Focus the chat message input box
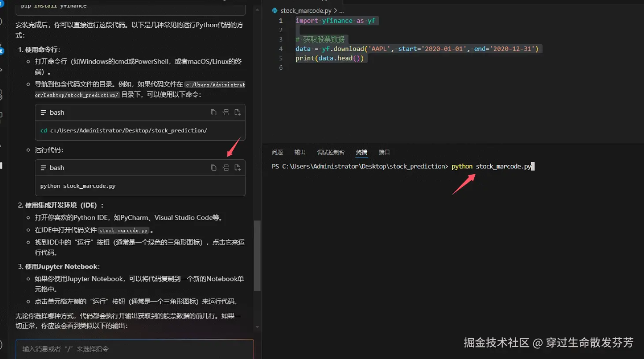 (135, 349)
